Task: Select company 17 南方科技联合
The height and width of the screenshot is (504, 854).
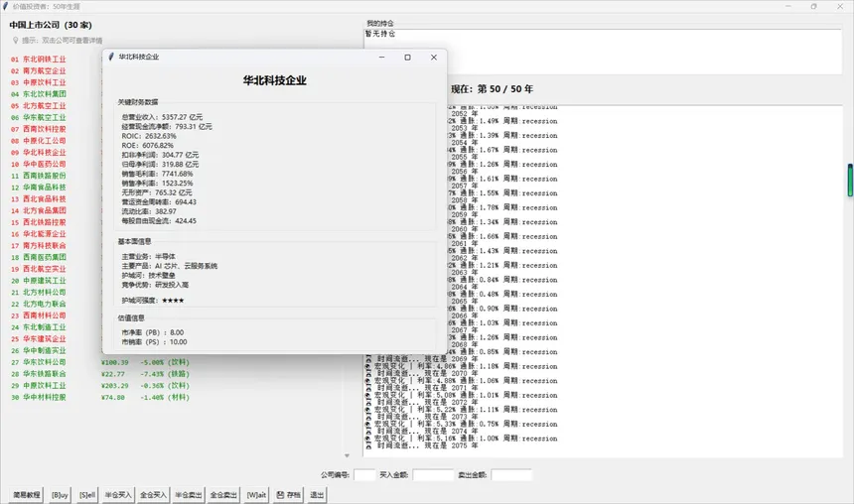Action: click(x=39, y=245)
